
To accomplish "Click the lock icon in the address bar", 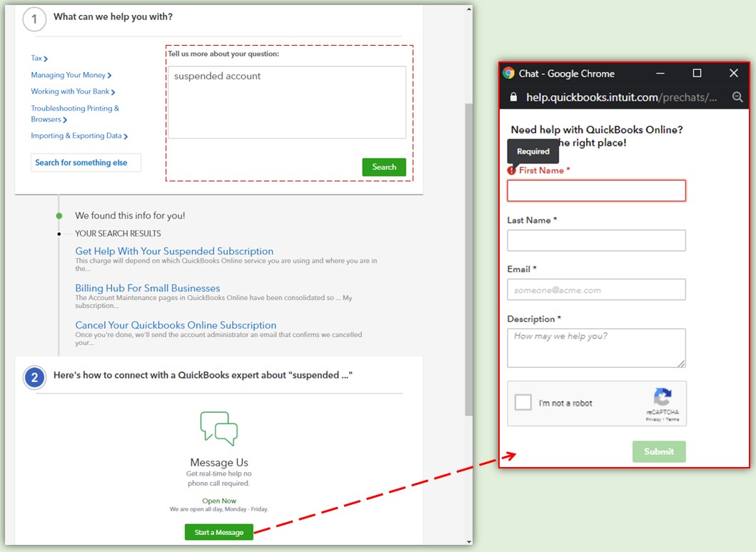I will (x=513, y=97).
